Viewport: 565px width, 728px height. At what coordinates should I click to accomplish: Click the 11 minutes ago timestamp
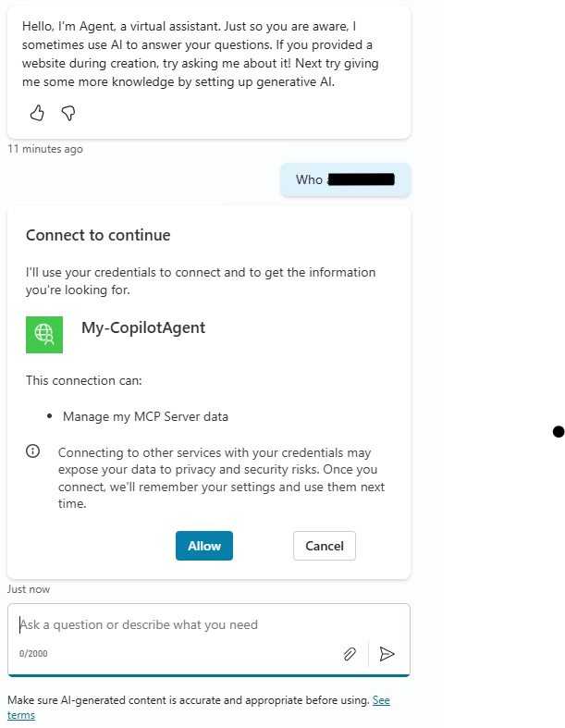[45, 149]
